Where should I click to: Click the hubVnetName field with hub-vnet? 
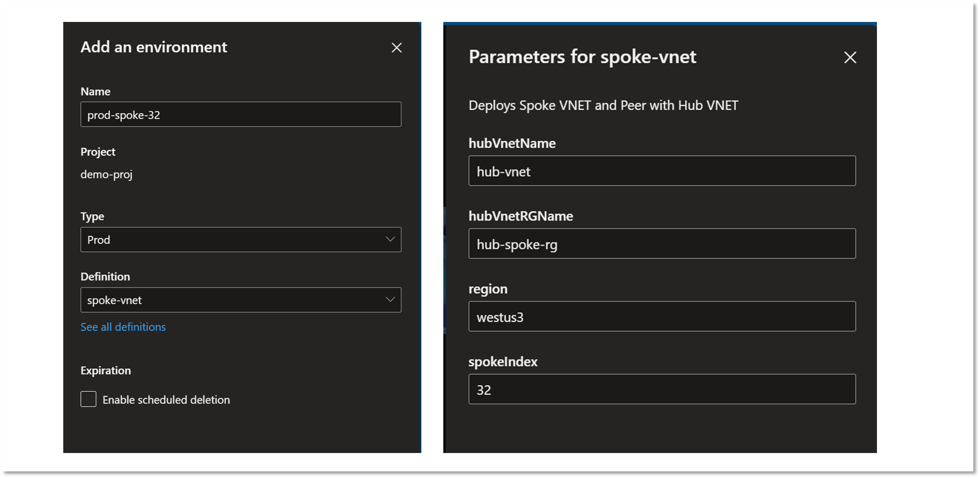click(662, 171)
